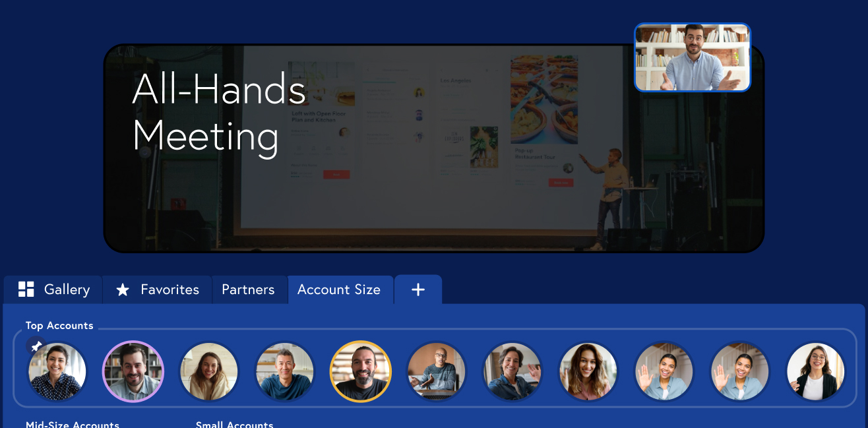Screen dimensions: 868x428
Task: Choose the gray-haired man in the blue shirt avatar
Action: pyautogui.click(x=285, y=371)
